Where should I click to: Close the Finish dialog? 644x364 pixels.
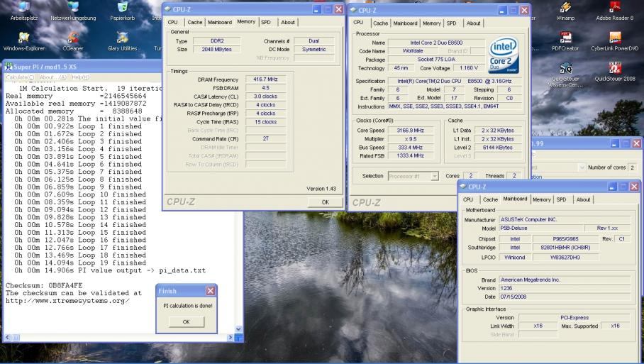coord(210,291)
